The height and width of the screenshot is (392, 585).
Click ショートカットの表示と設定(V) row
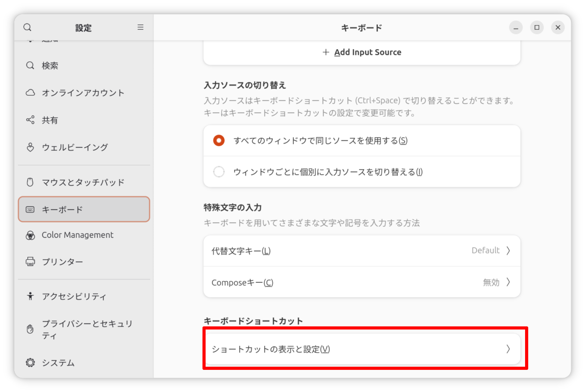click(362, 349)
